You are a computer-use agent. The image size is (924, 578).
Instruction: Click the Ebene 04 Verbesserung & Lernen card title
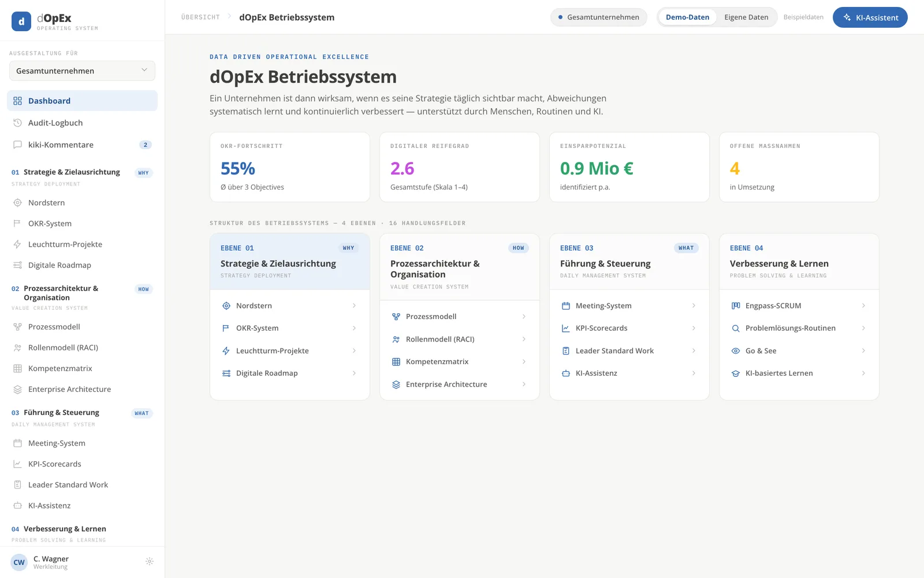click(779, 264)
